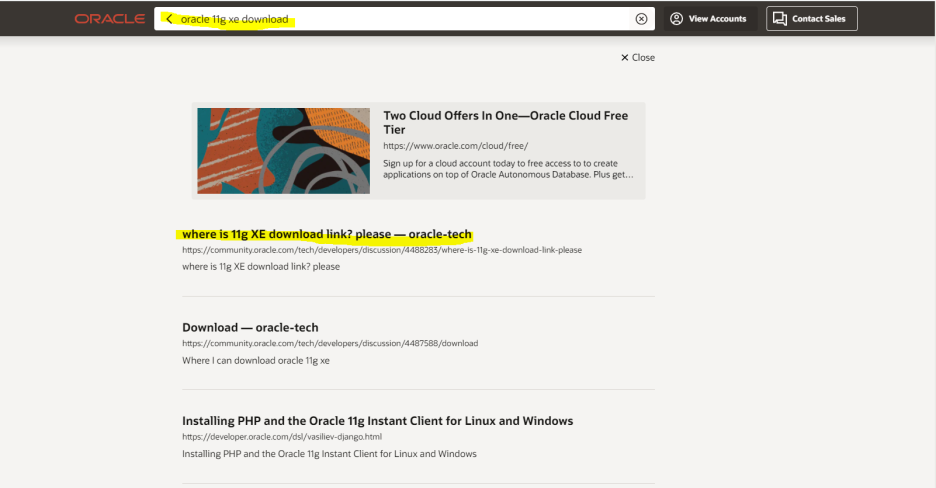The height and width of the screenshot is (488, 936).
Task: Clear the search field with the X icon
Action: coord(641,19)
